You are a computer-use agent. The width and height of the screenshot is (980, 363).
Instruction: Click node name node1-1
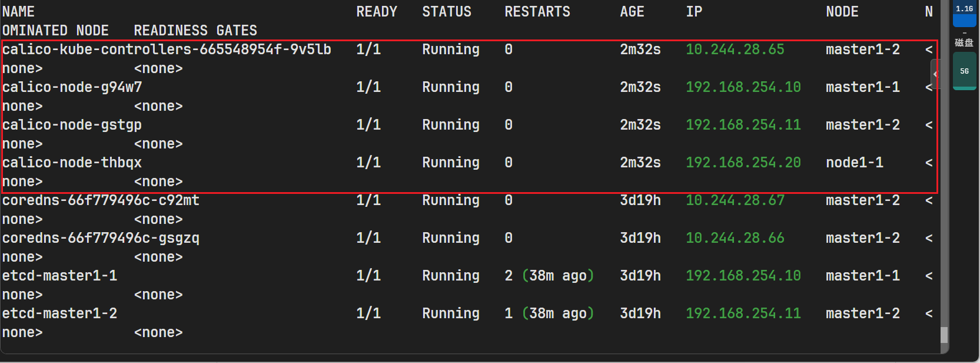coord(854,163)
